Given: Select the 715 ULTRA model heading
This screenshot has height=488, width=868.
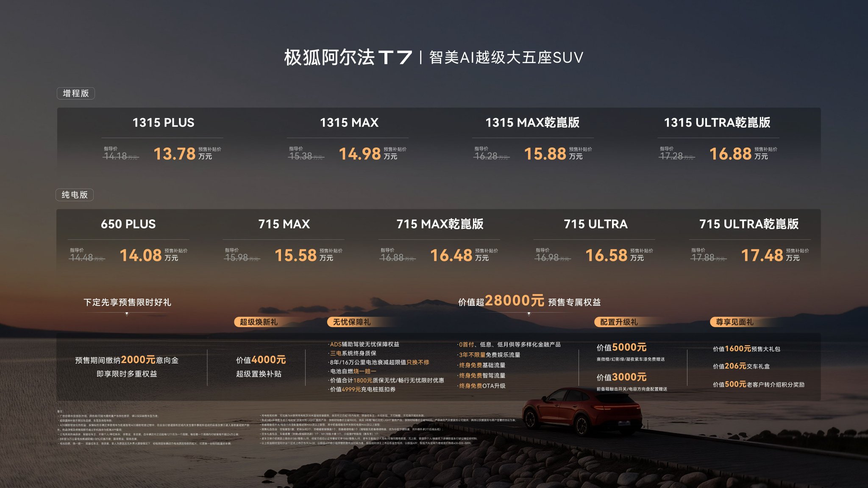Looking at the screenshot, I should [595, 224].
